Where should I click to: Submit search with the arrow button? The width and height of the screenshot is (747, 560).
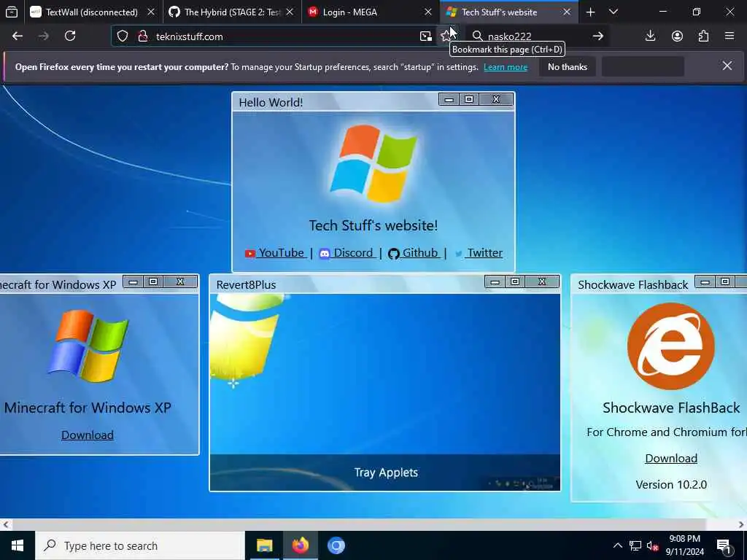(x=598, y=36)
